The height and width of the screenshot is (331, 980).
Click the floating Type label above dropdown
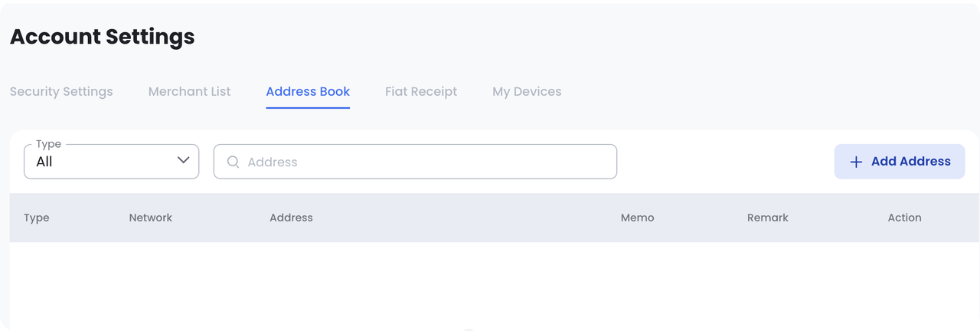tap(49, 144)
